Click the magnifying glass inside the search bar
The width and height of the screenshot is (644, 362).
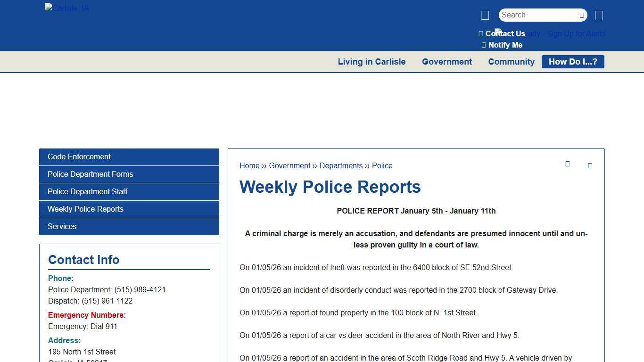581,15
